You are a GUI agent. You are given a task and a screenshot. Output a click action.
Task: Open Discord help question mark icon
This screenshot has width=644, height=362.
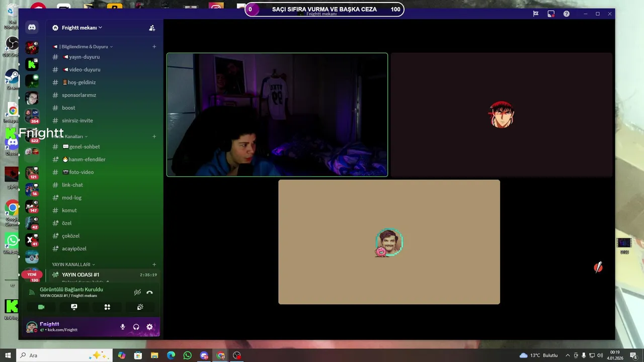pyautogui.click(x=567, y=14)
